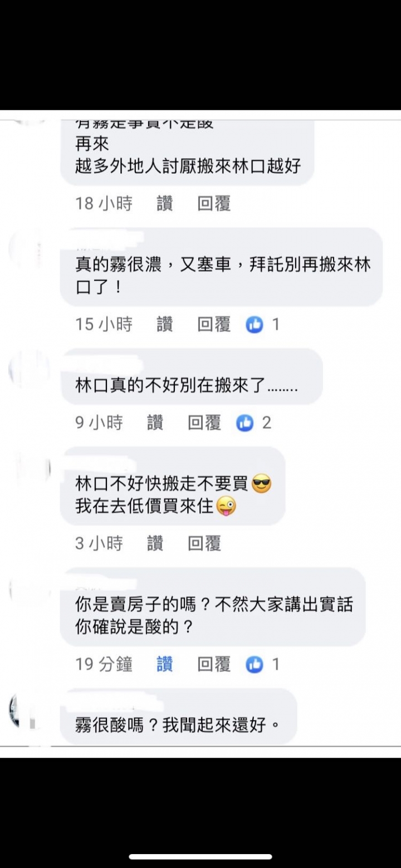This screenshot has width=401, height=868.
Task: Reply to the 真的霧很濃 comment
Action: pyautogui.click(x=214, y=324)
